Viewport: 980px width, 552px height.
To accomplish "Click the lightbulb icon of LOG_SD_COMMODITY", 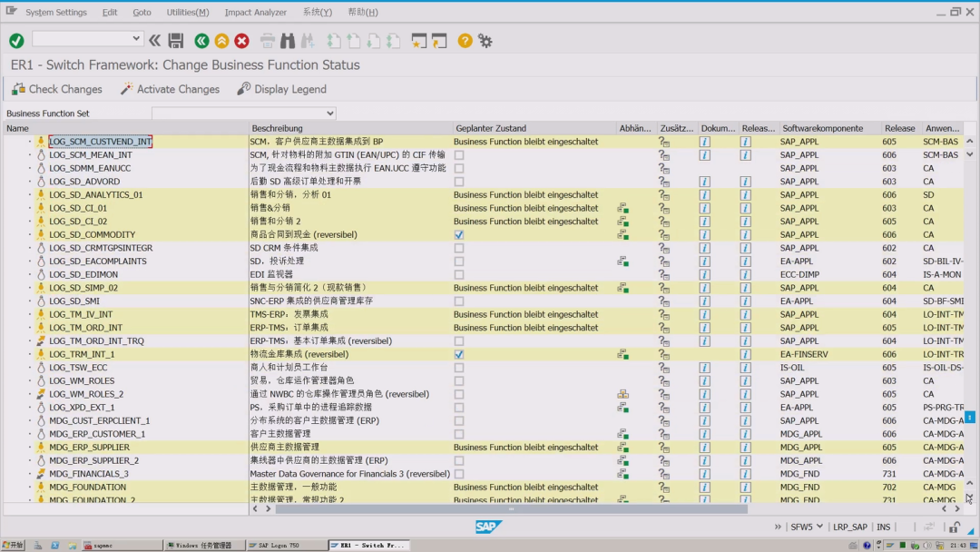I will point(41,235).
